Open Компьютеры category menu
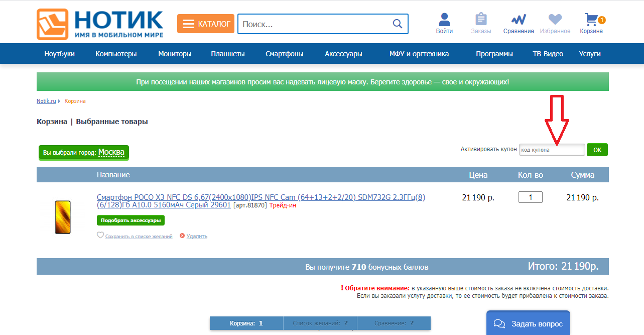Screen dimensions: 644x335 [116, 54]
